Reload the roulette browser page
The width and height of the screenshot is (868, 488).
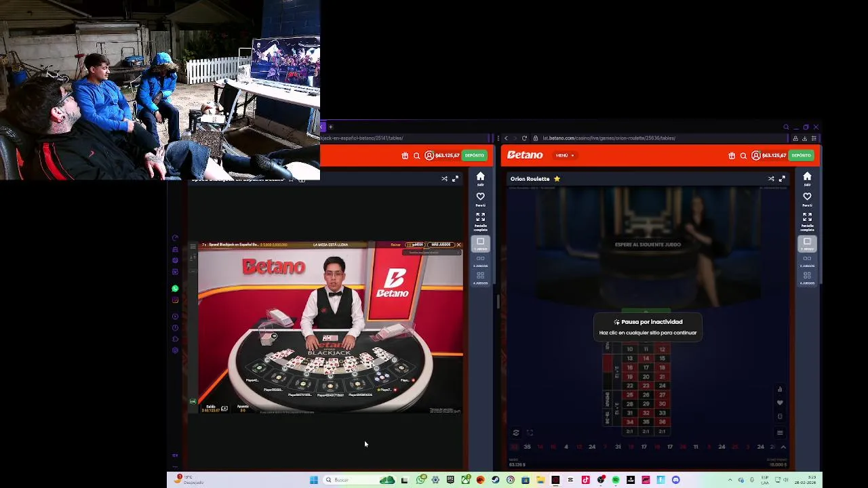(524, 138)
